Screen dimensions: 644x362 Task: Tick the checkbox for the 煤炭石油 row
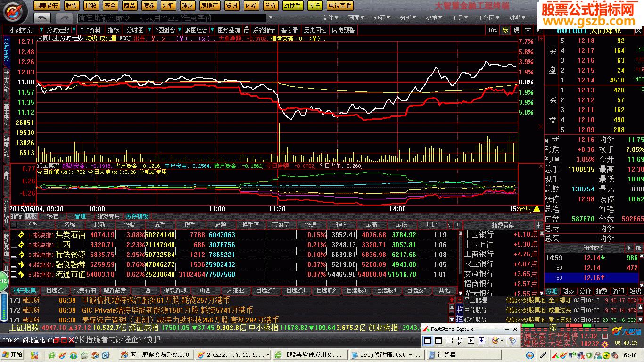[x=14, y=235]
